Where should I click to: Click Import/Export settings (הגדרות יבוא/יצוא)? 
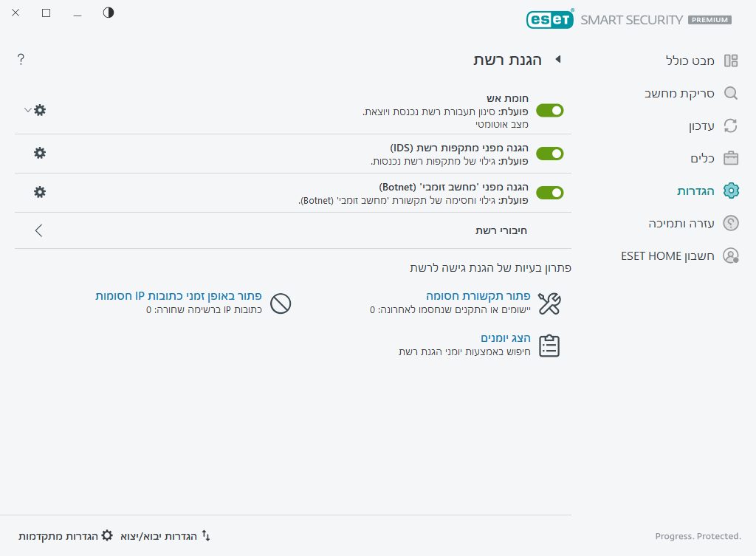point(165,535)
